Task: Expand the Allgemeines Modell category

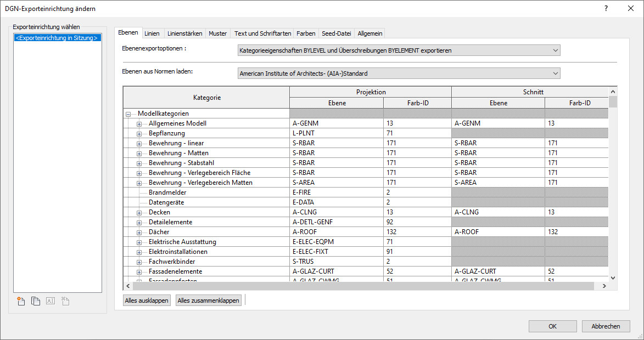Action: [x=139, y=123]
